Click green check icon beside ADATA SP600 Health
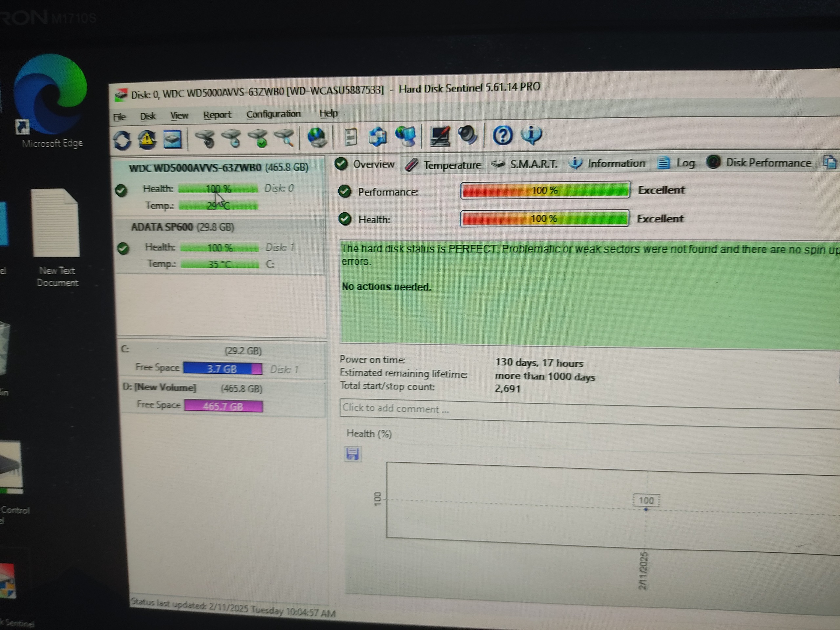This screenshot has width=840, height=630. [x=123, y=248]
